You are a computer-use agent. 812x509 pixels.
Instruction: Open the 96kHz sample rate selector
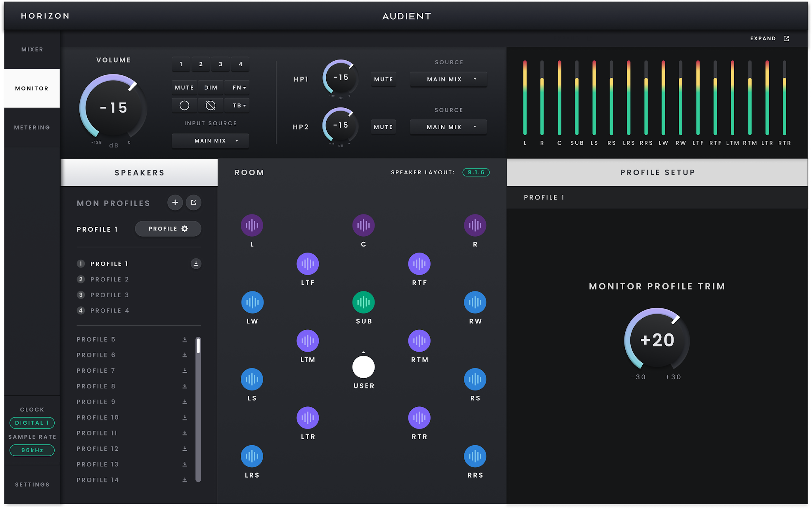(32, 450)
